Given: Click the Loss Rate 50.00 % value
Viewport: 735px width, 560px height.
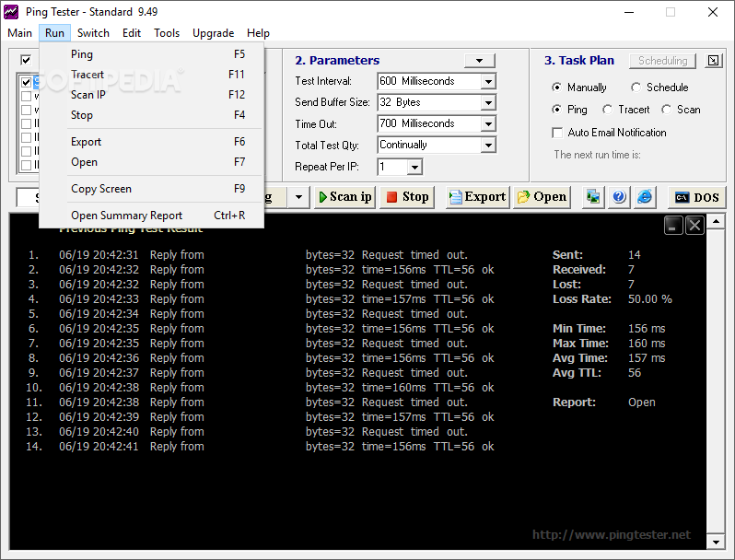Looking at the screenshot, I should click(x=650, y=299).
